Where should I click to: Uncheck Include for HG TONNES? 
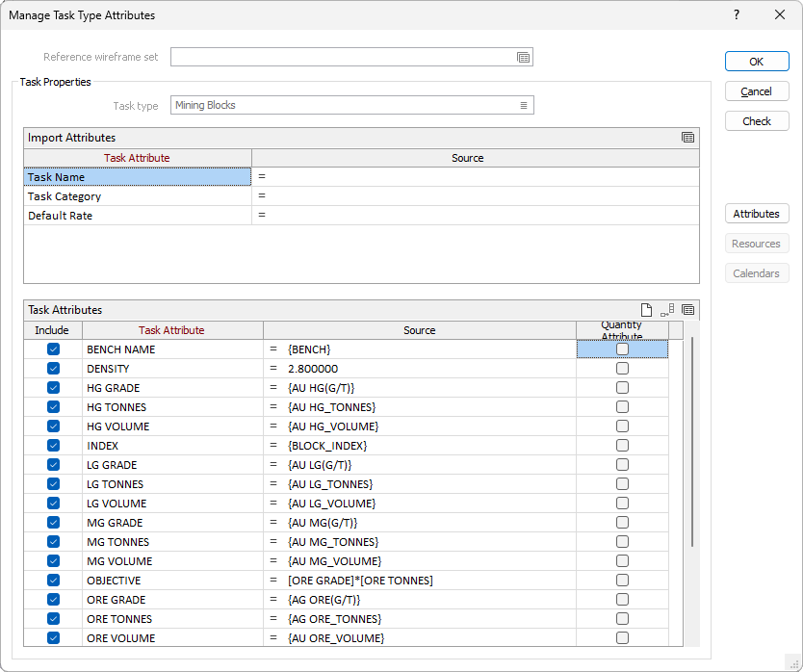point(53,406)
